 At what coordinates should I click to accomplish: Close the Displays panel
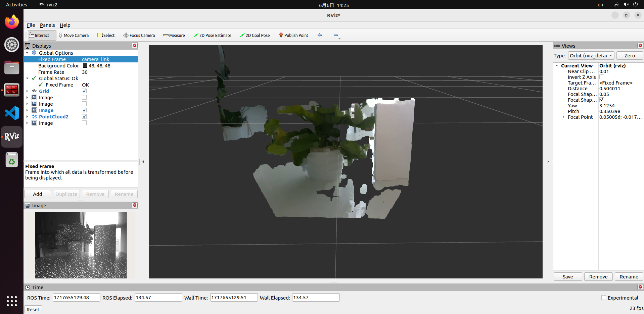pos(135,45)
